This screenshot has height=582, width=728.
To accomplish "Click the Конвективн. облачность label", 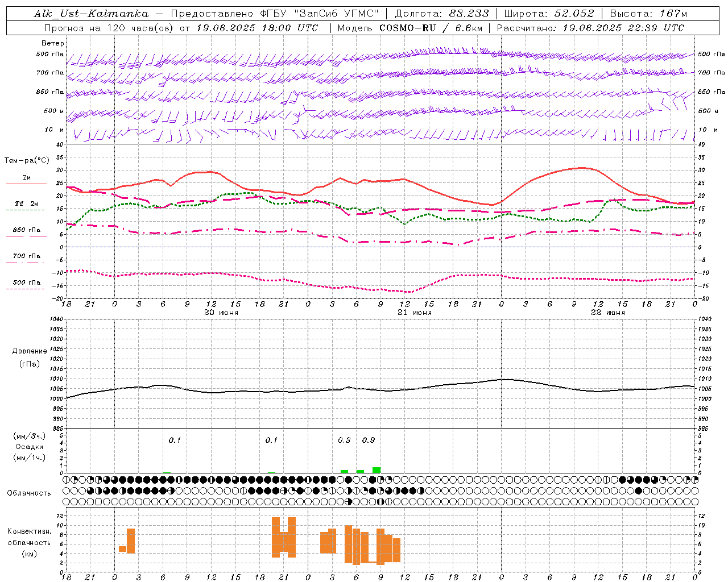I will [30, 537].
